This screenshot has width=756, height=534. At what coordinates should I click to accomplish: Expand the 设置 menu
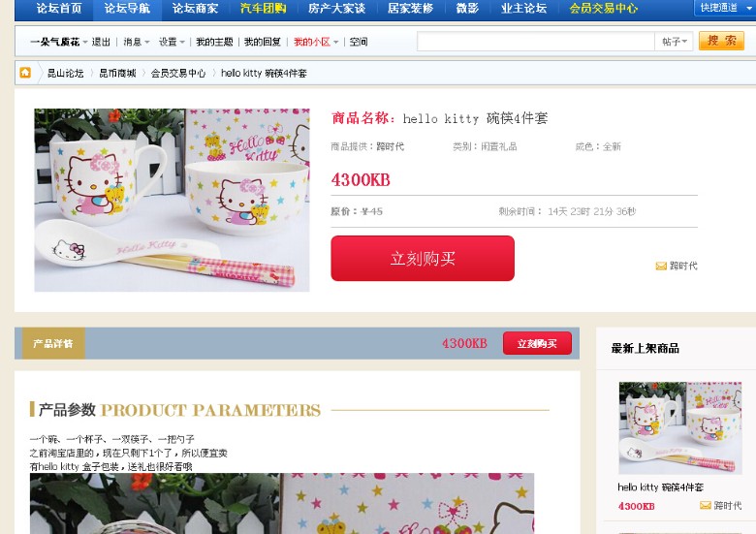172,42
